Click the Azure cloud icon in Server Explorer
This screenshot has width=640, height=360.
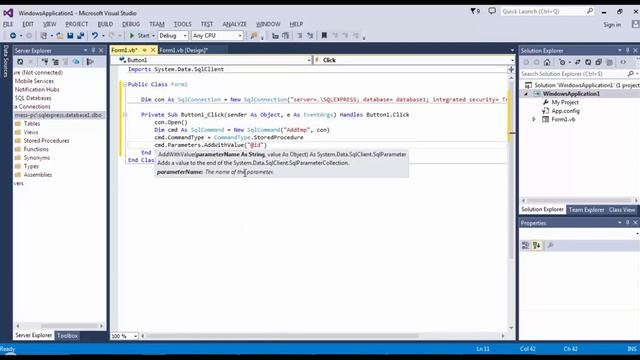point(76,62)
